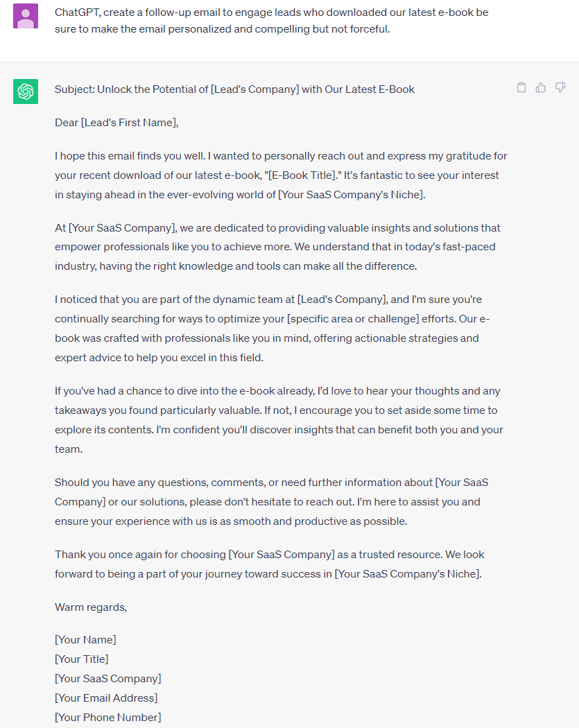Click the "Dear [Lead's First Name]," greeting
The width and height of the screenshot is (579, 728).
click(116, 123)
